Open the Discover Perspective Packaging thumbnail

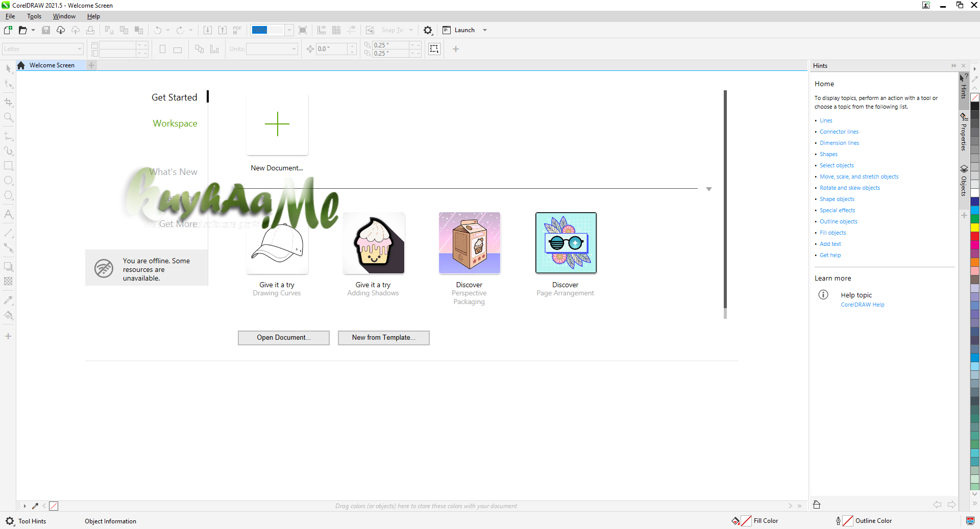pos(469,243)
